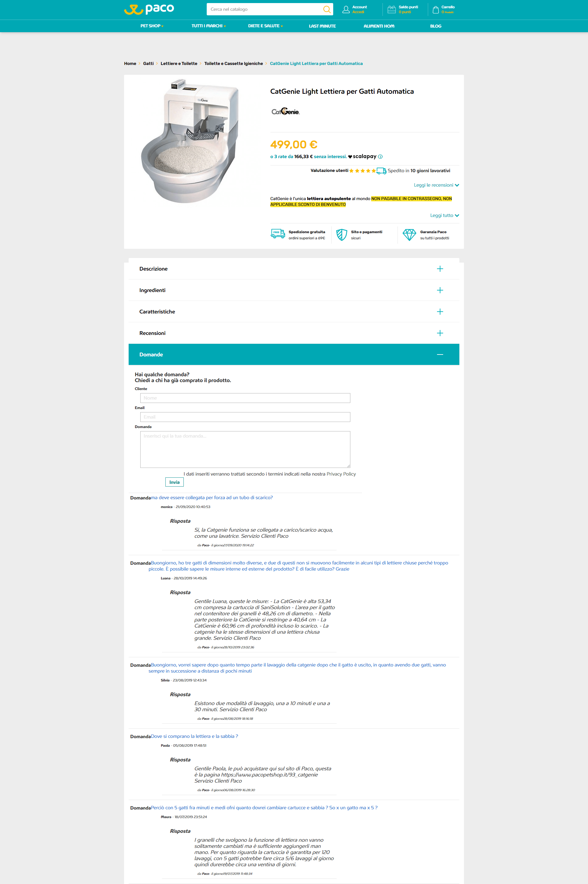Click the Spedito in 10 giorni lavorativi text
Viewport: 588px width, 884px height.
[419, 171]
